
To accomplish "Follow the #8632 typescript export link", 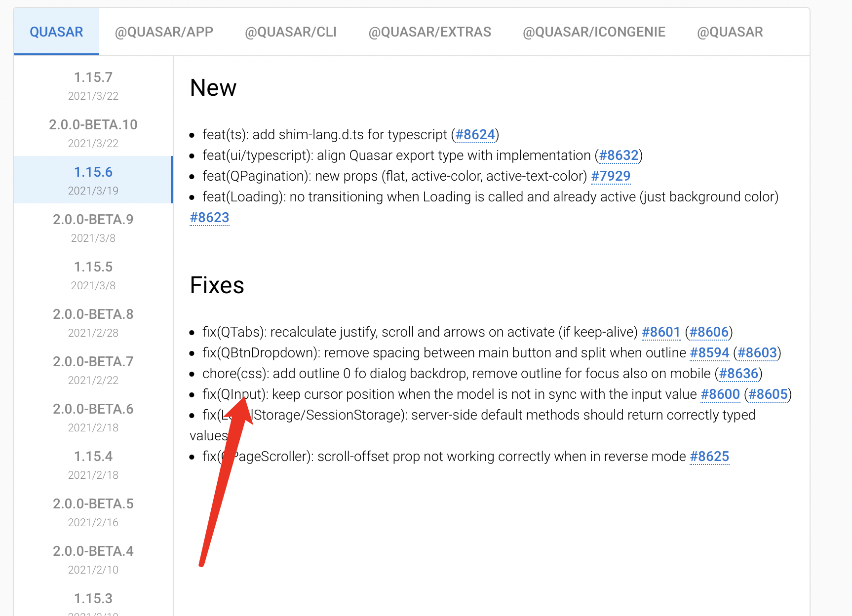I will point(619,155).
